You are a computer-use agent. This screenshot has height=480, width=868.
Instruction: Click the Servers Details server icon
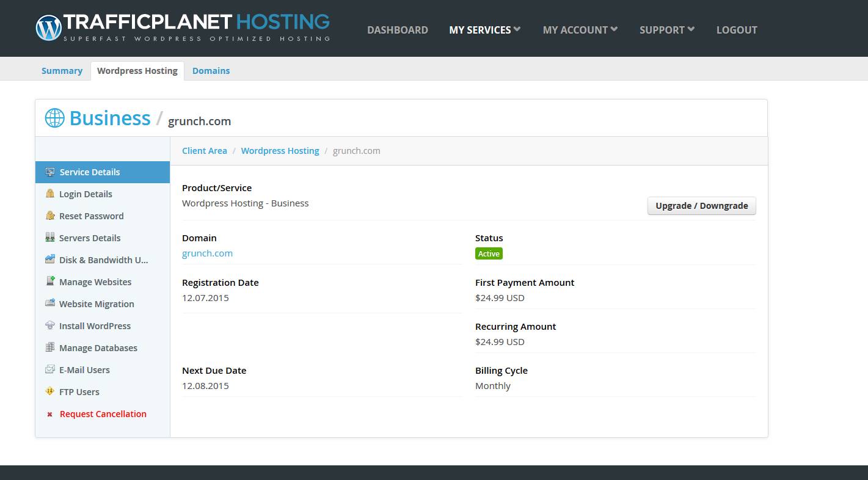coord(50,238)
